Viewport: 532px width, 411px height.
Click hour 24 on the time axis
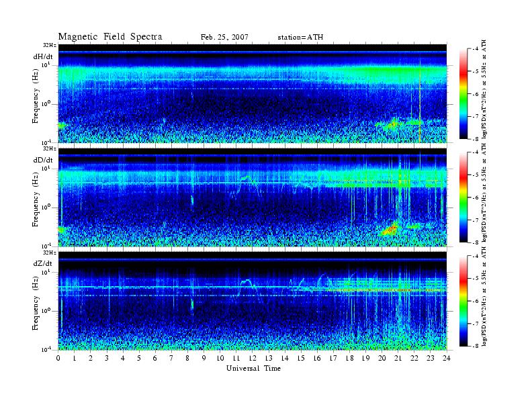[446, 359]
